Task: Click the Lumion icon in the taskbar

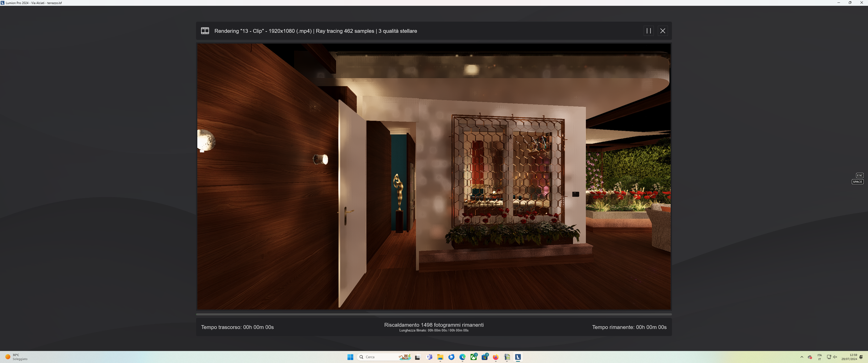Action: (518, 357)
